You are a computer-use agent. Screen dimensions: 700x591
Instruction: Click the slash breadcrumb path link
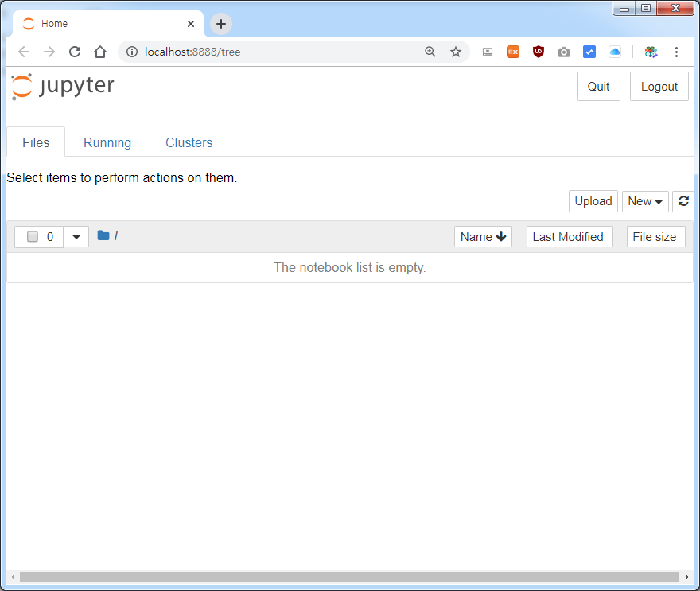point(116,235)
